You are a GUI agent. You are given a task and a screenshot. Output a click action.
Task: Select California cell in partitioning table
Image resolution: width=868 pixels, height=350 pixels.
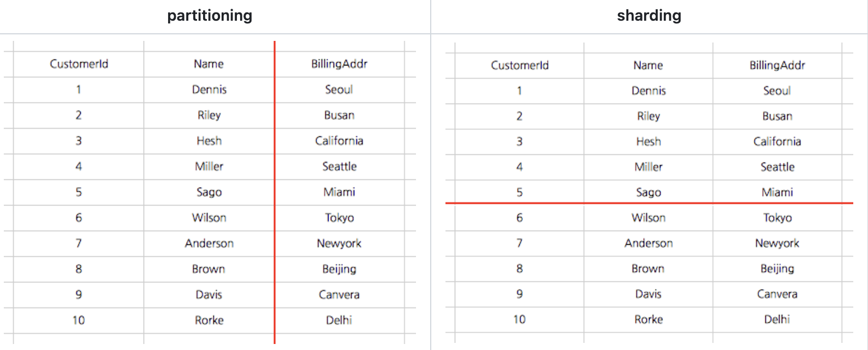coord(339,141)
